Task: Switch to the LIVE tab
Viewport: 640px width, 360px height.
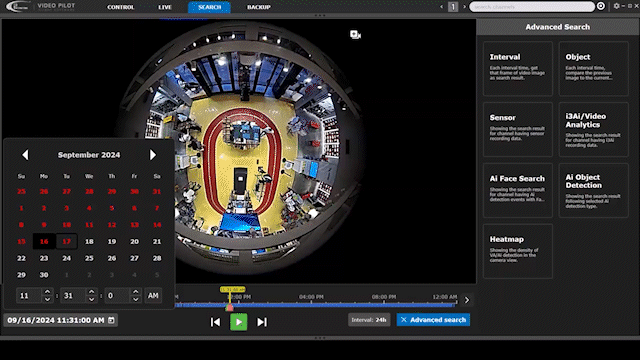Action: pos(165,7)
